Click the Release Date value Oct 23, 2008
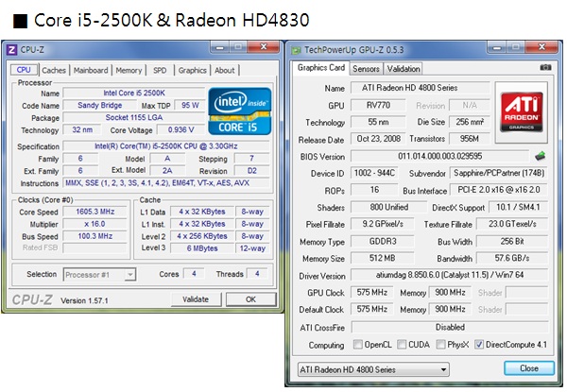 [378, 139]
